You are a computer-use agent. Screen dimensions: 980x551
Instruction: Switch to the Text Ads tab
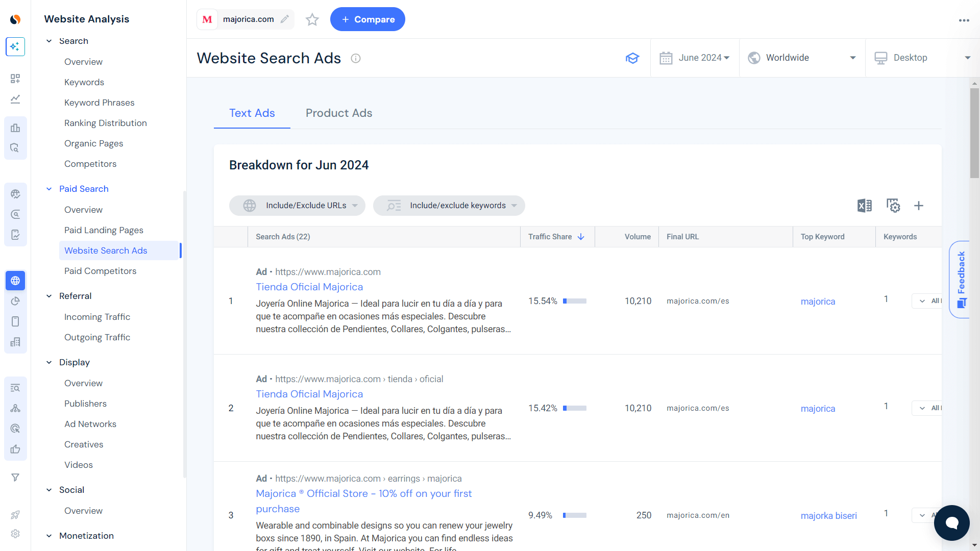click(252, 113)
